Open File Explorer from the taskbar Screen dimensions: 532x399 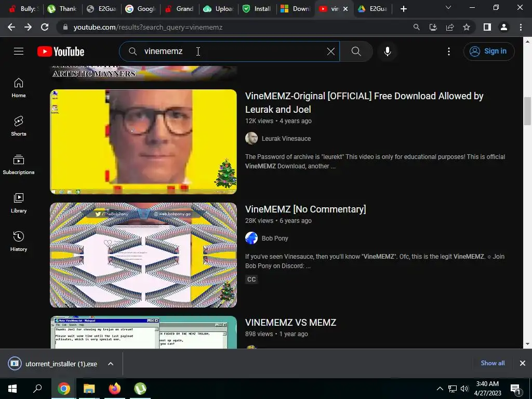pyautogui.click(x=89, y=389)
